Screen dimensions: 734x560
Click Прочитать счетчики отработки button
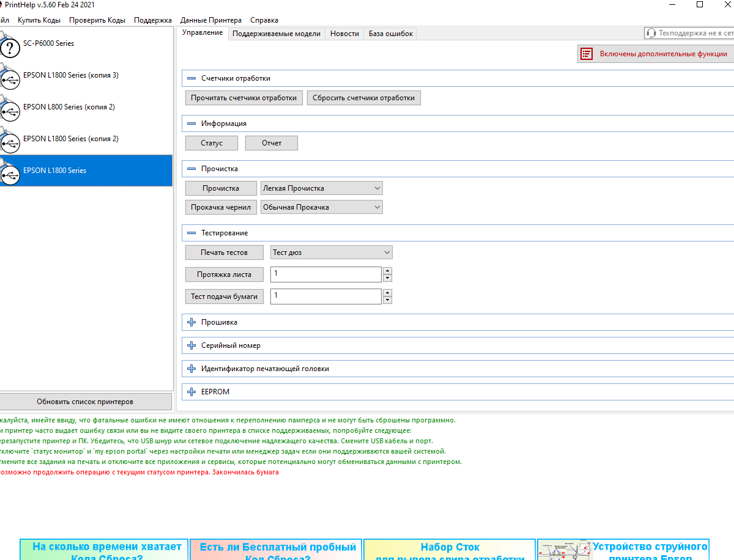click(x=244, y=98)
